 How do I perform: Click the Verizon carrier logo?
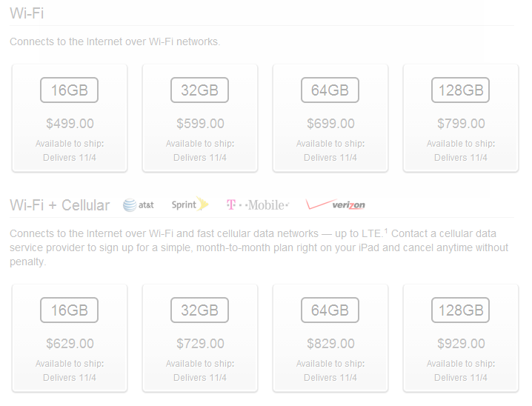point(335,204)
